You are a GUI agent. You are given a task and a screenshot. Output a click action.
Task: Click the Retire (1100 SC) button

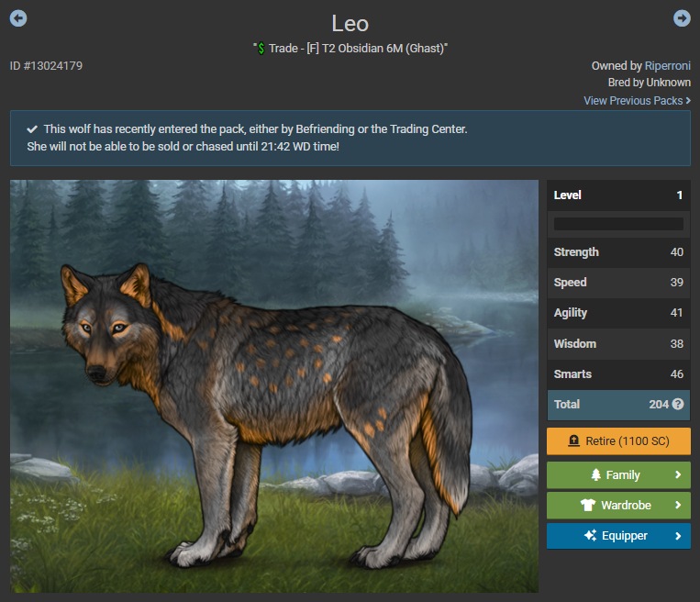[618, 441]
